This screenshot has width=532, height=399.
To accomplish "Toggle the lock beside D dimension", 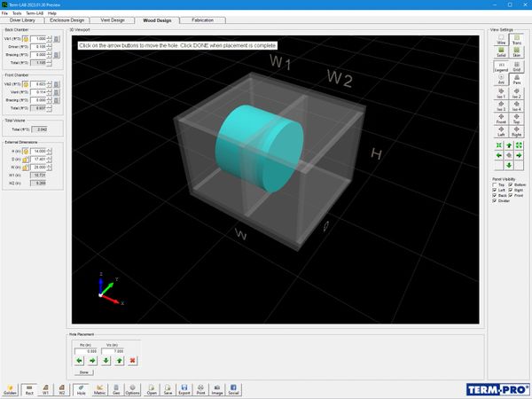I will (26, 160).
